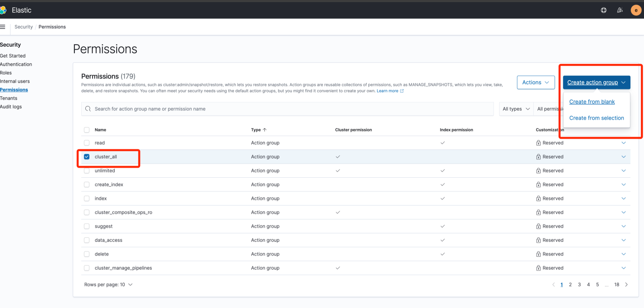The image size is (644, 308).
Task: Toggle the select-all header checkbox
Action: pyautogui.click(x=87, y=130)
